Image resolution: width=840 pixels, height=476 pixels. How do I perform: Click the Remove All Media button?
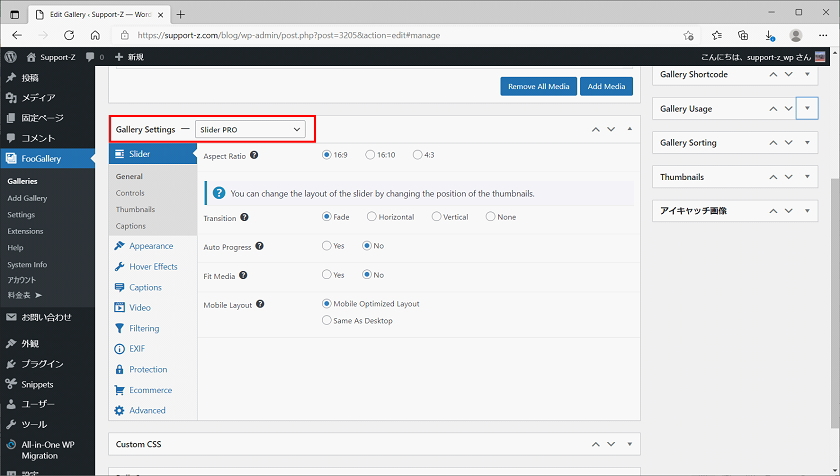coord(538,87)
